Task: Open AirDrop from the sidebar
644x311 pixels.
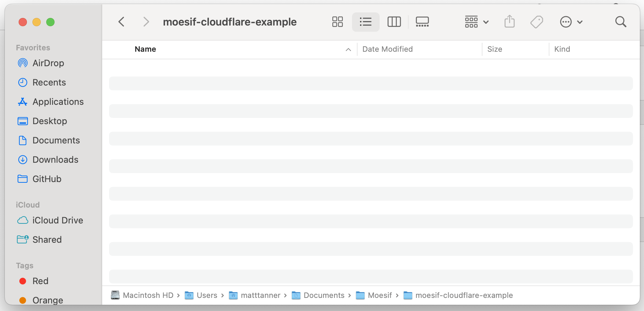Action: [48, 63]
